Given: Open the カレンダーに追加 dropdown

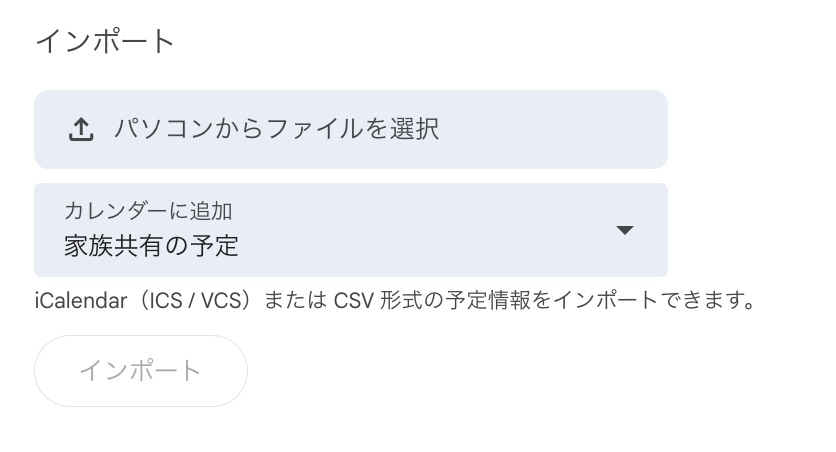Looking at the screenshot, I should [x=350, y=230].
